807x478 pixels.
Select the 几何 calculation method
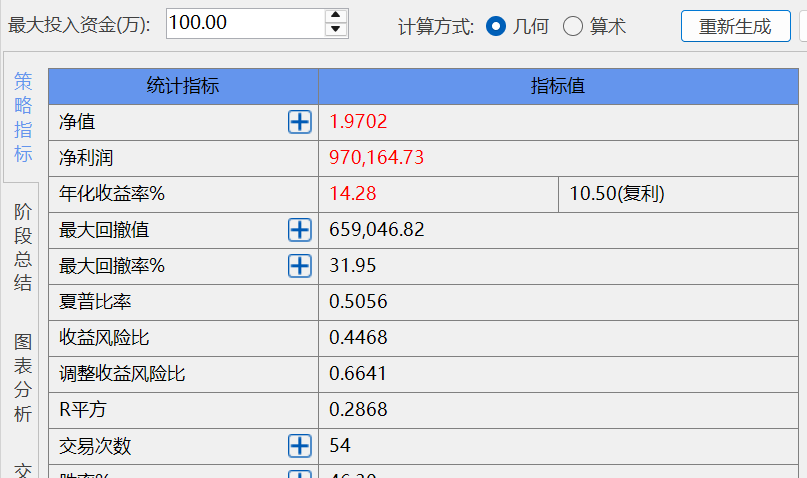[x=496, y=26]
